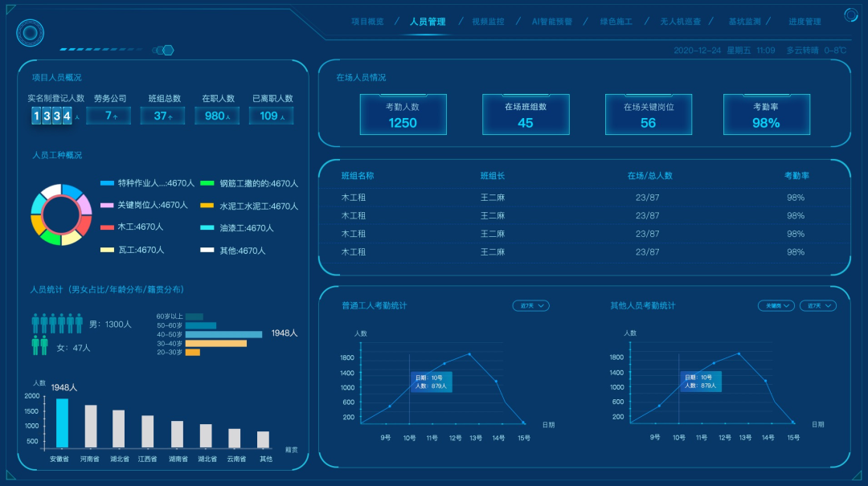Click the hexagon indicator below the logo
The image size is (868, 486).
pyautogui.click(x=167, y=51)
